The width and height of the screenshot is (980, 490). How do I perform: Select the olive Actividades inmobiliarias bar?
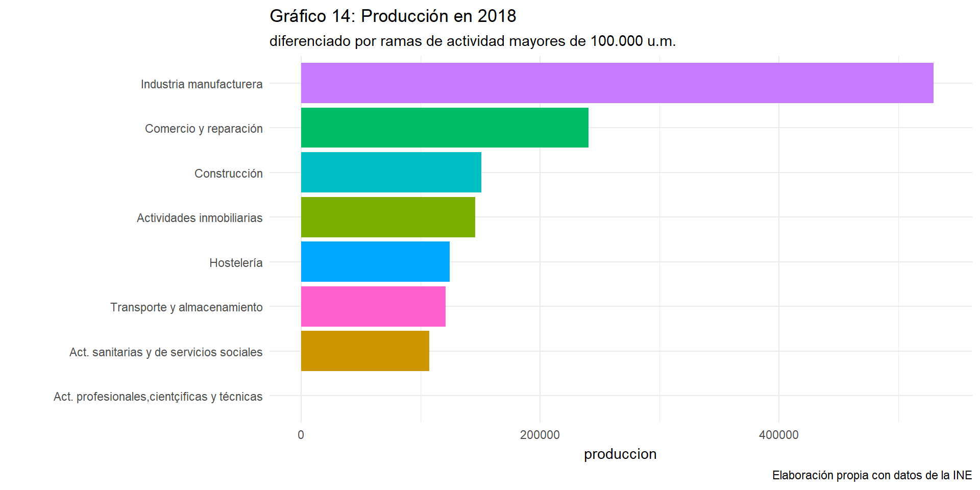coord(388,217)
